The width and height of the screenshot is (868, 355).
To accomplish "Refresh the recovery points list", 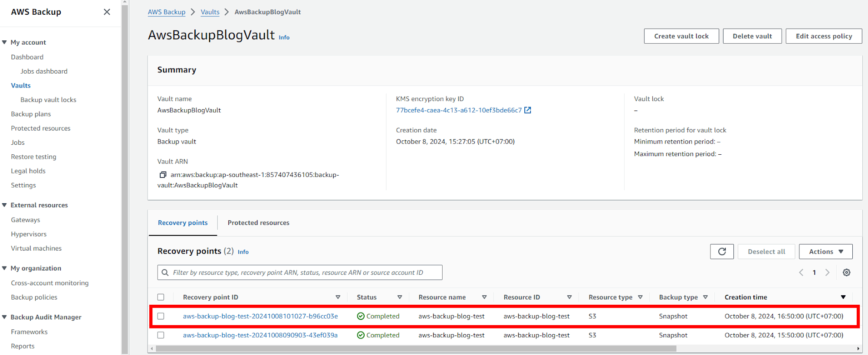I will click(x=722, y=251).
